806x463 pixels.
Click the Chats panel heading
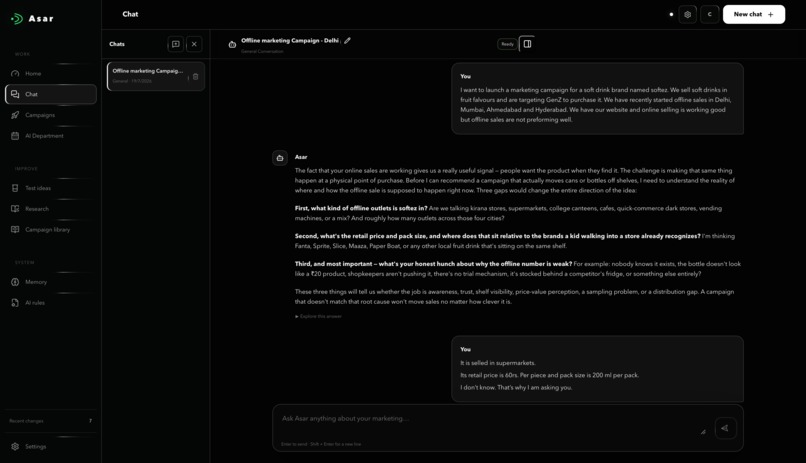click(117, 44)
